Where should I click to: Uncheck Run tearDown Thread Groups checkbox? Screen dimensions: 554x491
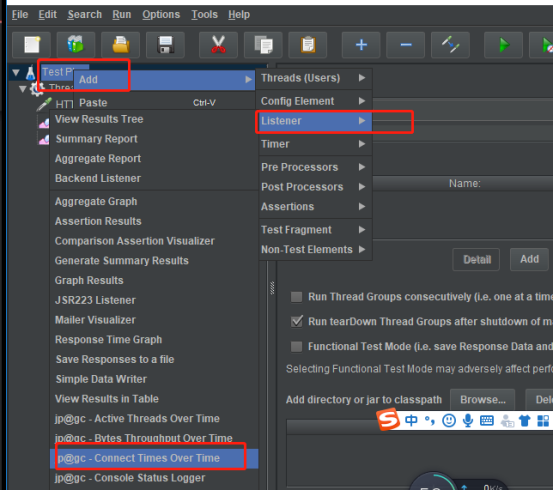coord(296,321)
